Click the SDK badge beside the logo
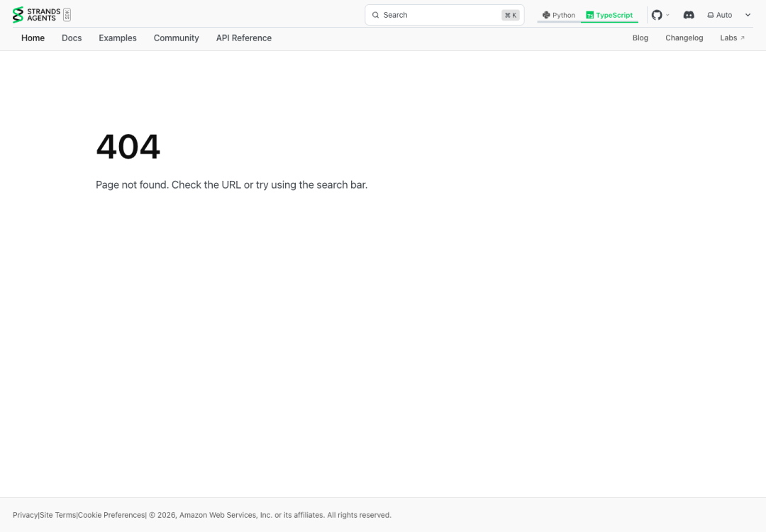This screenshot has width=766, height=532. tap(67, 15)
